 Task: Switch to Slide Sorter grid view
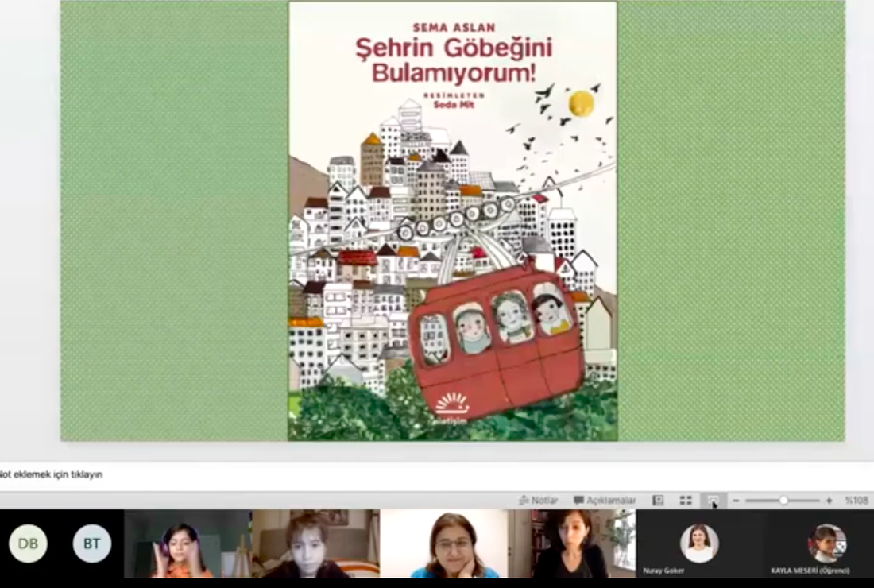tap(686, 501)
